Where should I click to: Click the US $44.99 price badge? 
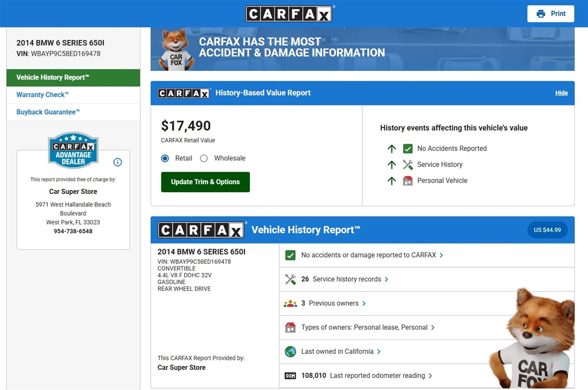(x=547, y=230)
